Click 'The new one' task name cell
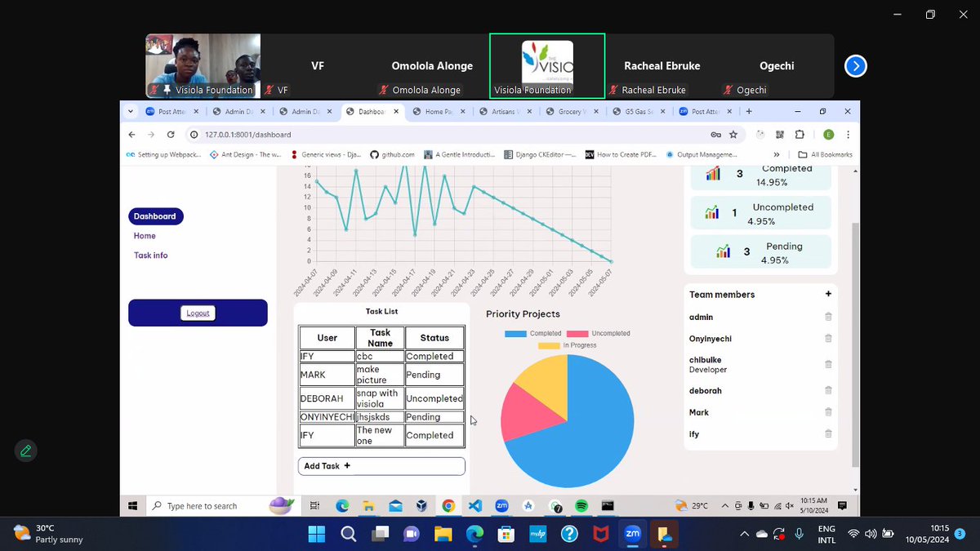 (380, 435)
